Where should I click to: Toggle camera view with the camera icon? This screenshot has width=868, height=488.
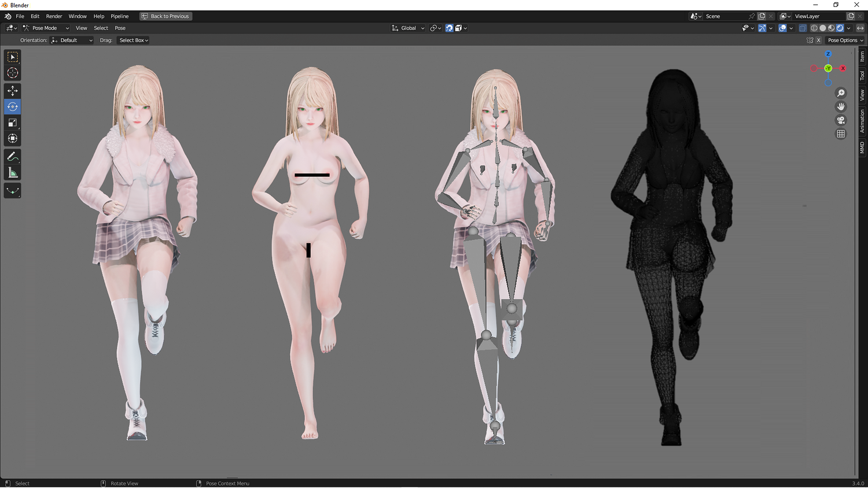(841, 120)
